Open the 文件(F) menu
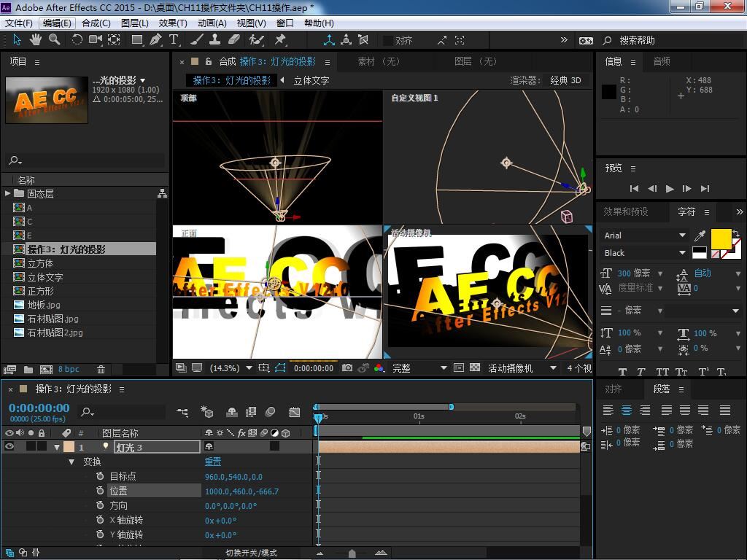The image size is (747, 560). click(18, 23)
